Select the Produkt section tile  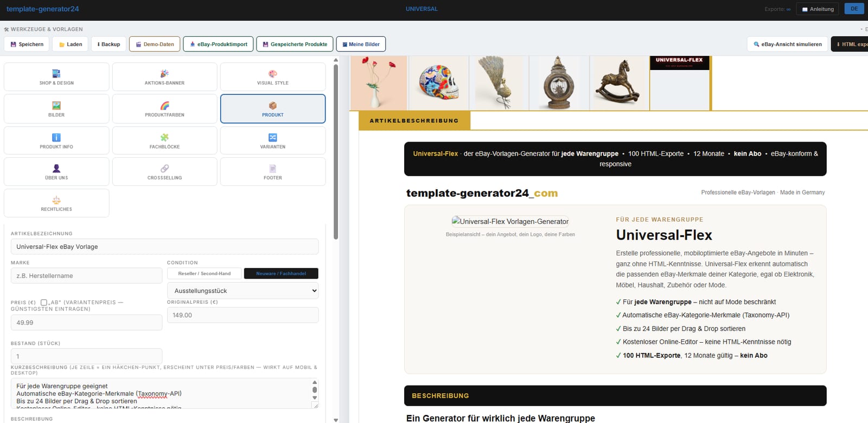273,108
